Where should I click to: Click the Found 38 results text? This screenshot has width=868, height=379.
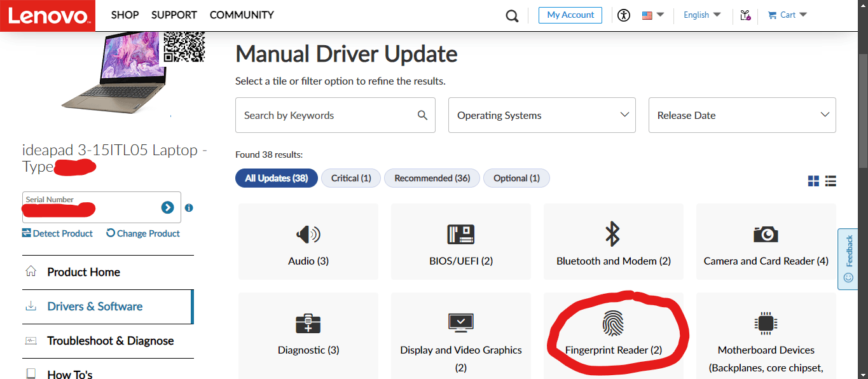(269, 155)
